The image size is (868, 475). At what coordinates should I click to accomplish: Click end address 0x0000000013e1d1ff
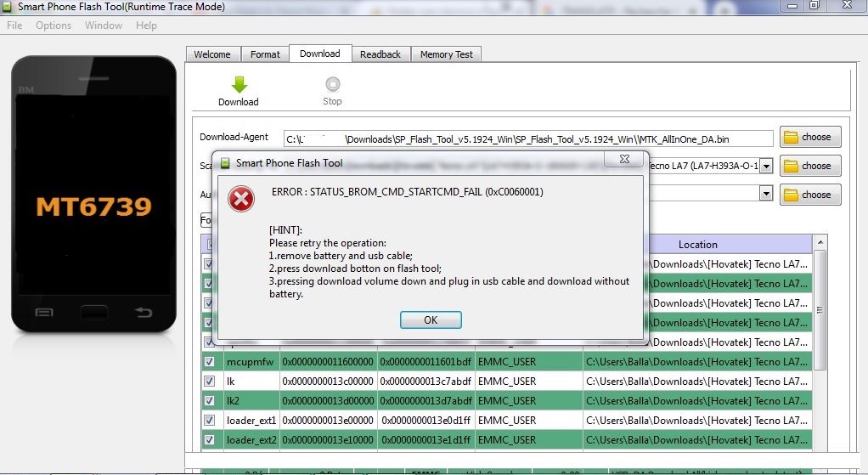[426, 439]
